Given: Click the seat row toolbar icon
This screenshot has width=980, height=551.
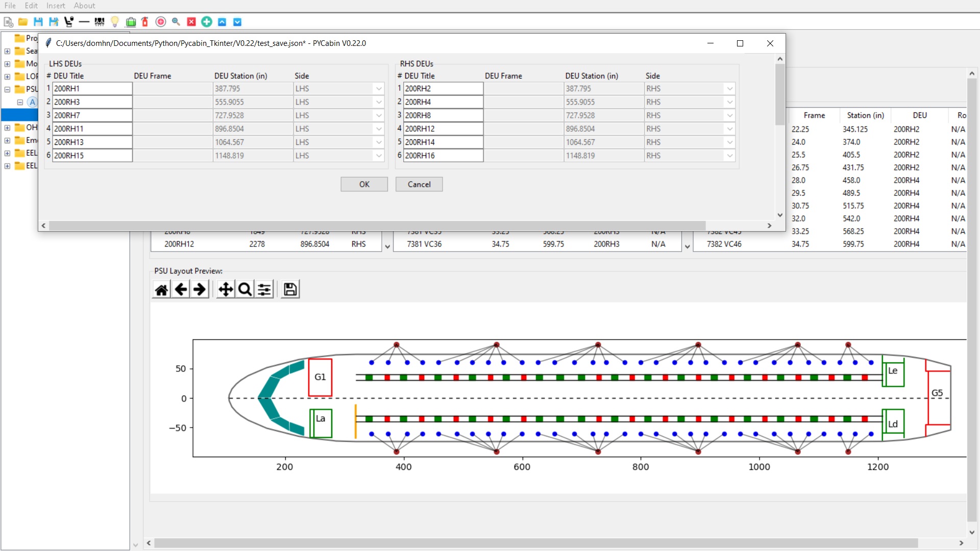Looking at the screenshot, I should [100, 22].
